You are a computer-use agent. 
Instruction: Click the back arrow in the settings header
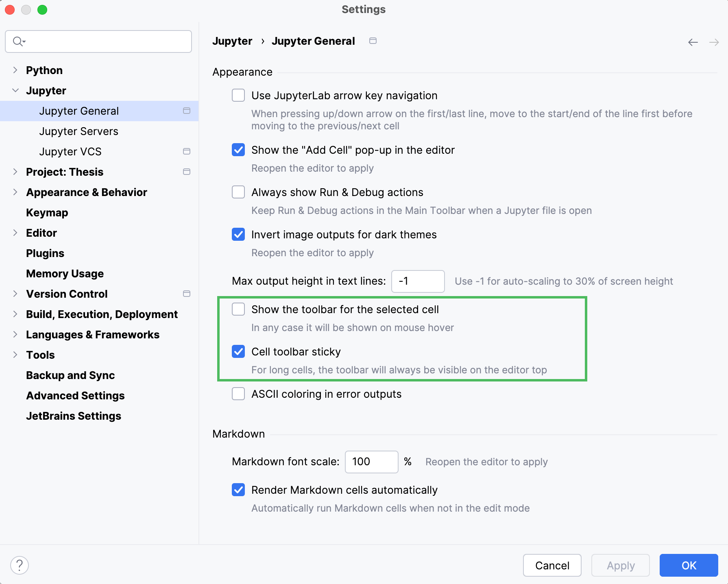point(693,42)
